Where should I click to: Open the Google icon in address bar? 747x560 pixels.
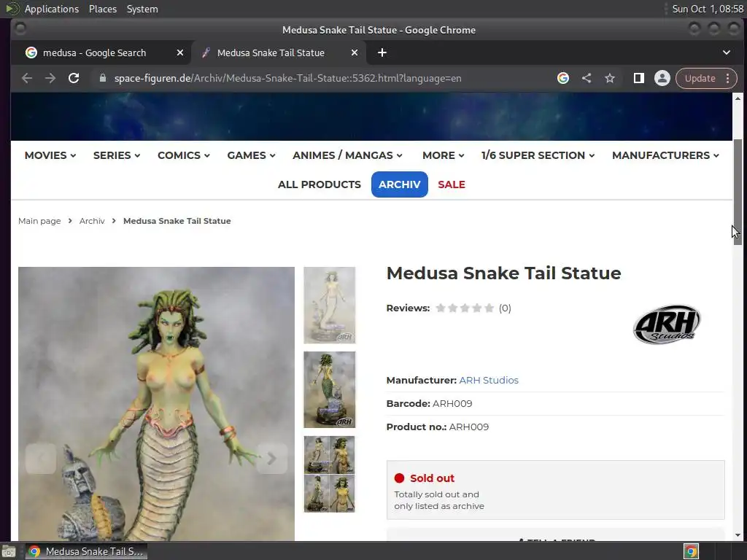(563, 78)
